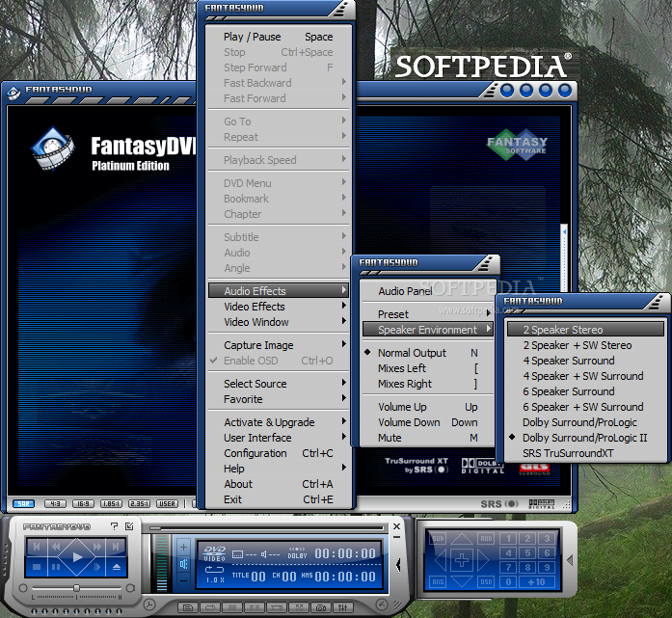Click number 5 on remote keypad
Image resolution: width=672 pixels, height=618 pixels.
[527, 552]
